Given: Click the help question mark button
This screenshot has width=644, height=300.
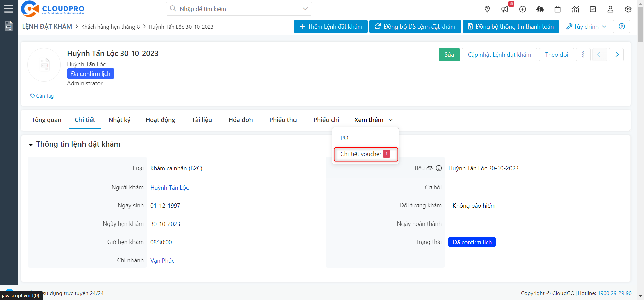Looking at the screenshot, I should tap(622, 27).
